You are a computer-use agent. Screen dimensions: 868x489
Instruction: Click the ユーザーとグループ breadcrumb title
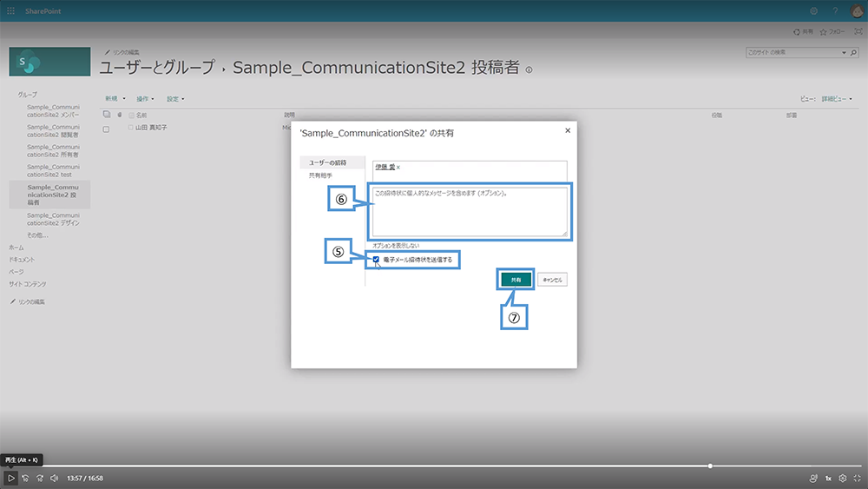click(157, 67)
